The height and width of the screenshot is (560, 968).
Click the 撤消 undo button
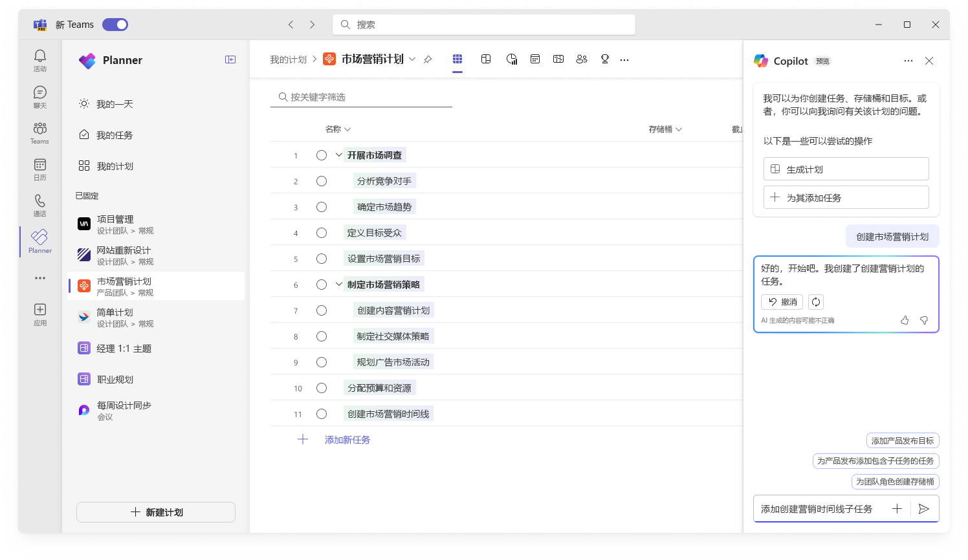click(x=782, y=302)
